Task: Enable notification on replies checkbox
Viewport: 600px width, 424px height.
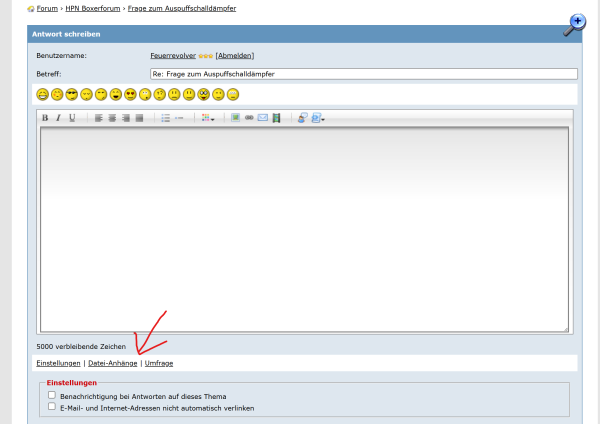Action: pyautogui.click(x=52, y=395)
